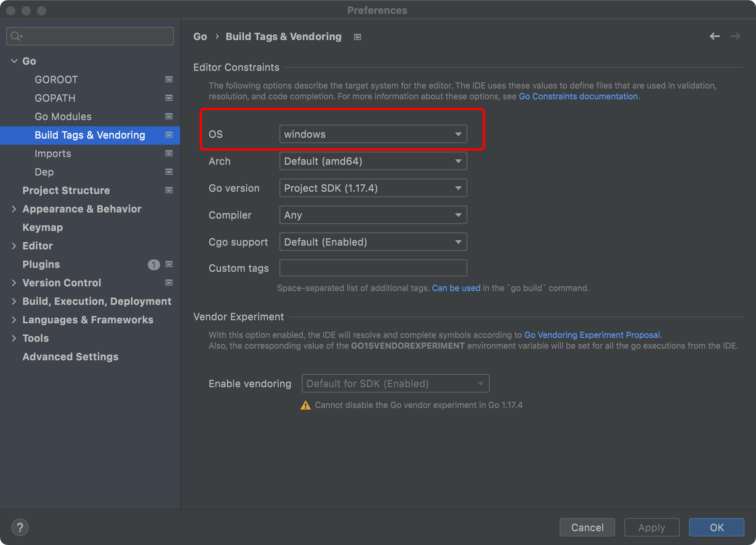Viewport: 756px width, 545px height.
Task: Open the Arch dropdown Default (amd64)
Action: click(373, 161)
